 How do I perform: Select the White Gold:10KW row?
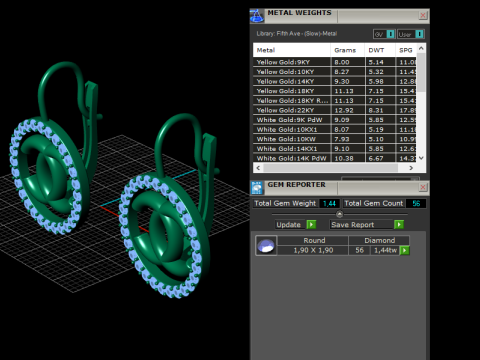335,139
